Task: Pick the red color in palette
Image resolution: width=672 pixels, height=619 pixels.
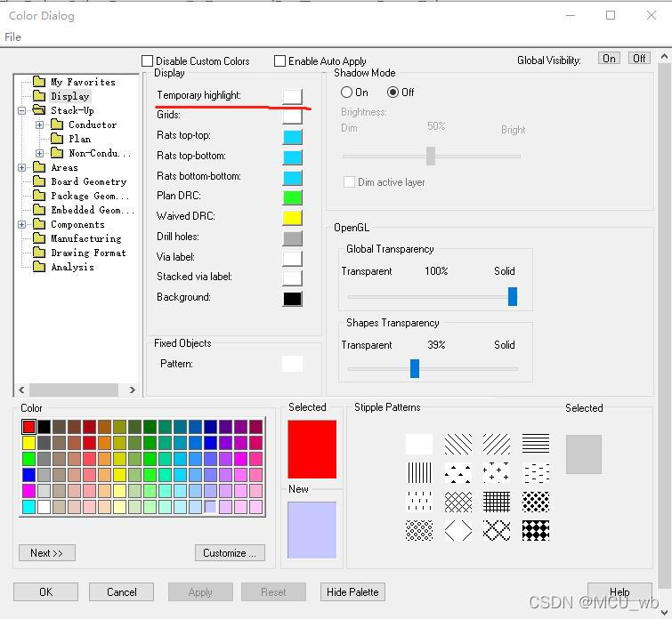Action: click(x=28, y=427)
